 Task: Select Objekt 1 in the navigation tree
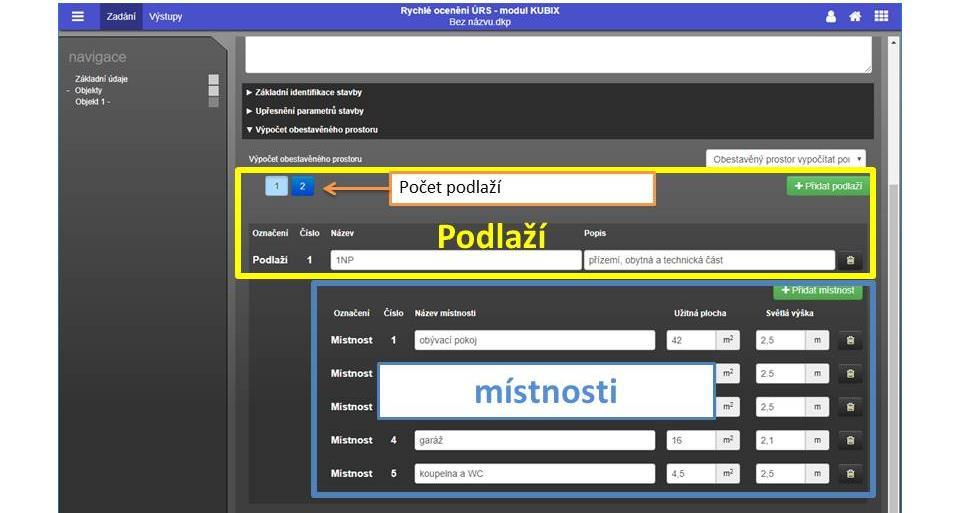click(92, 102)
